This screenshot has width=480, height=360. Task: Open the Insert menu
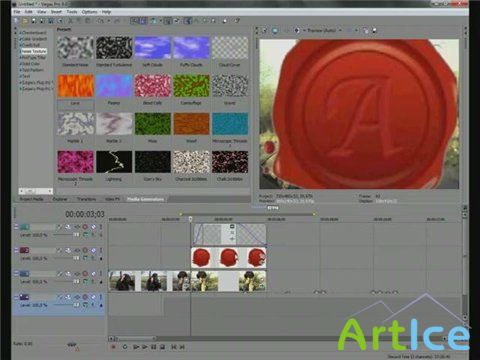(56, 12)
